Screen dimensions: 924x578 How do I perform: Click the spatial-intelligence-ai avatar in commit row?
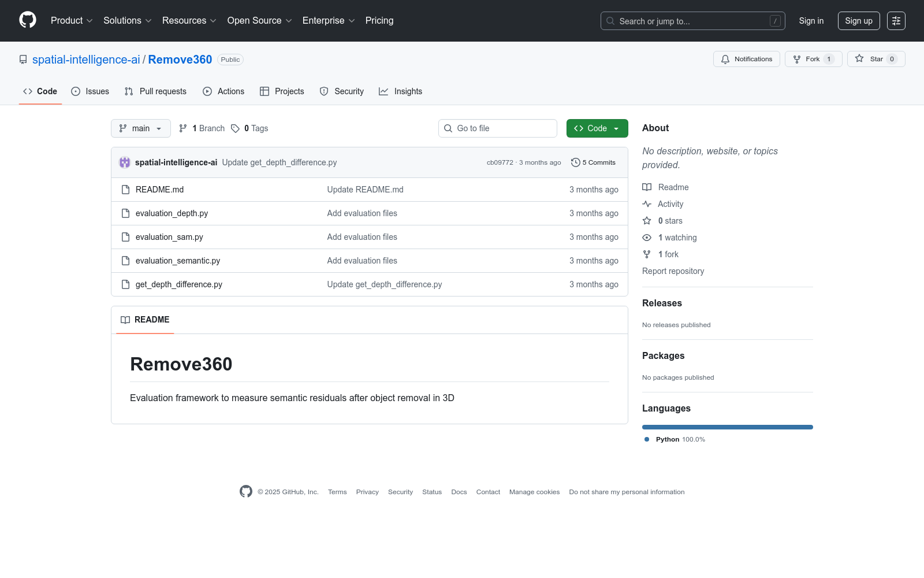pyautogui.click(x=125, y=162)
